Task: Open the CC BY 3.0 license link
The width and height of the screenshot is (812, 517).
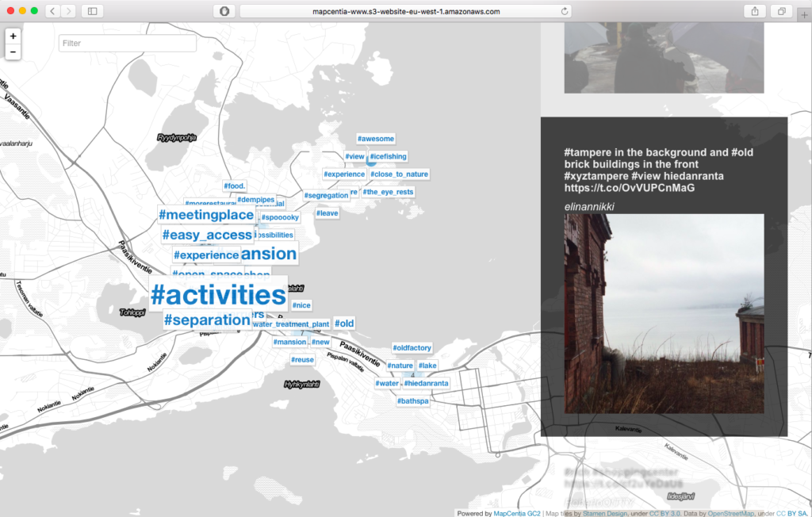Action: 665,513
